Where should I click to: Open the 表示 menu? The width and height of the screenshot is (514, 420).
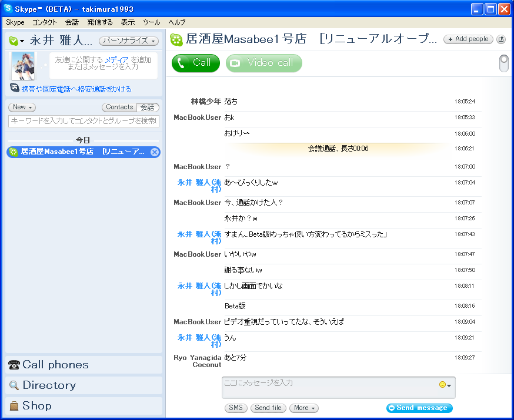(x=128, y=22)
